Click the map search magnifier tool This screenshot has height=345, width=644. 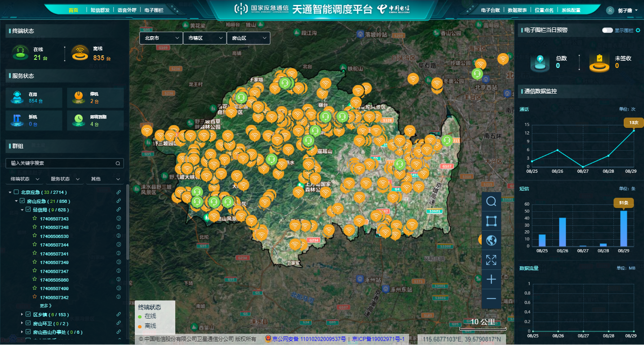pyautogui.click(x=491, y=202)
